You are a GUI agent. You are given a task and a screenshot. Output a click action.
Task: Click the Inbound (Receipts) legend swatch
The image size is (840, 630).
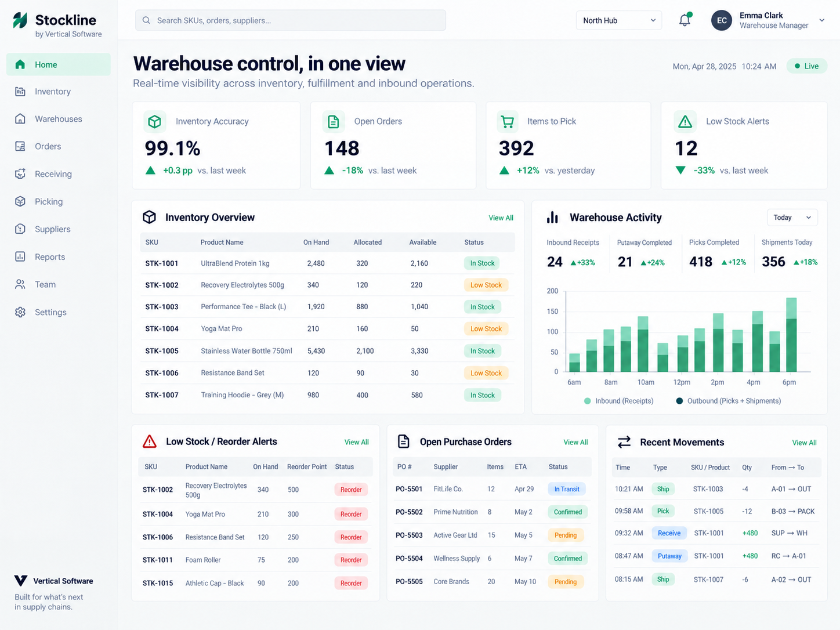[588, 401]
